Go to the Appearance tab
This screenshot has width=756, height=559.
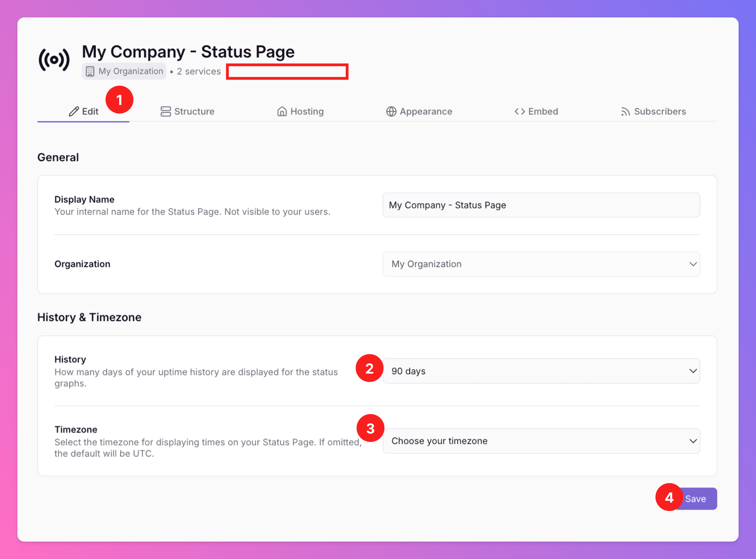coord(426,112)
